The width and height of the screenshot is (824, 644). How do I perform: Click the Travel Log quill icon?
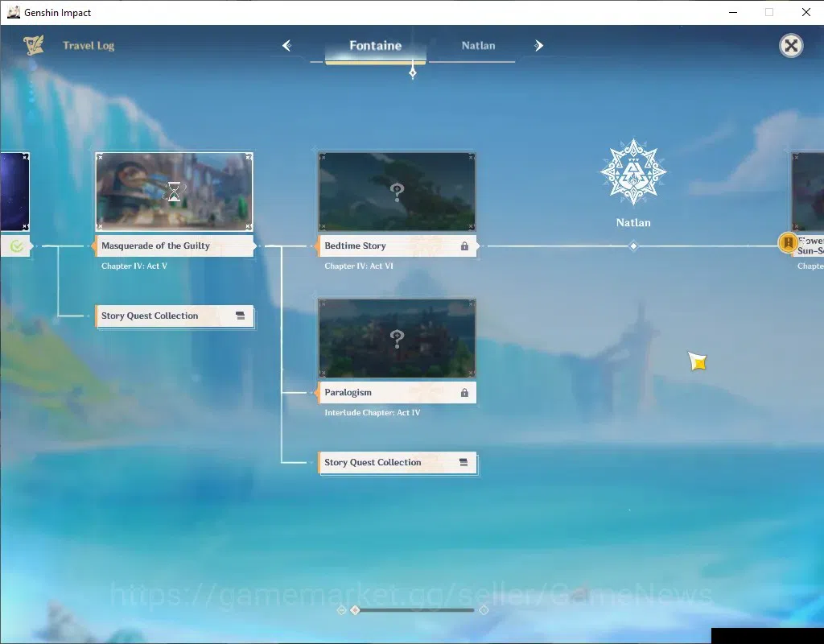[34, 45]
